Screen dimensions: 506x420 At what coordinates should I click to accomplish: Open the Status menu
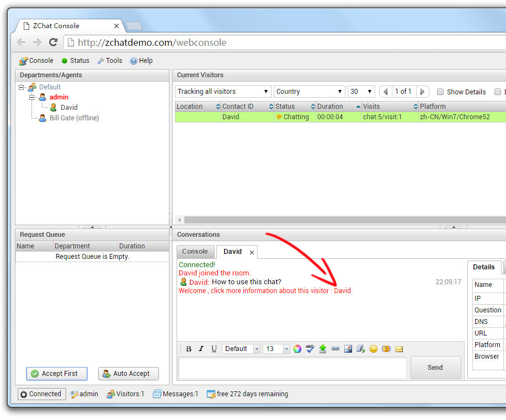point(76,61)
